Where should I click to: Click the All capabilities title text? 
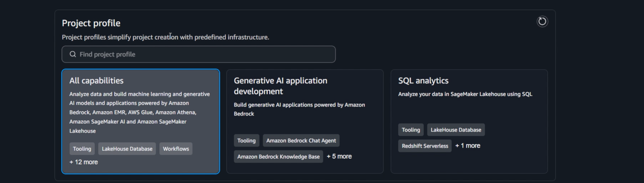pos(96,81)
